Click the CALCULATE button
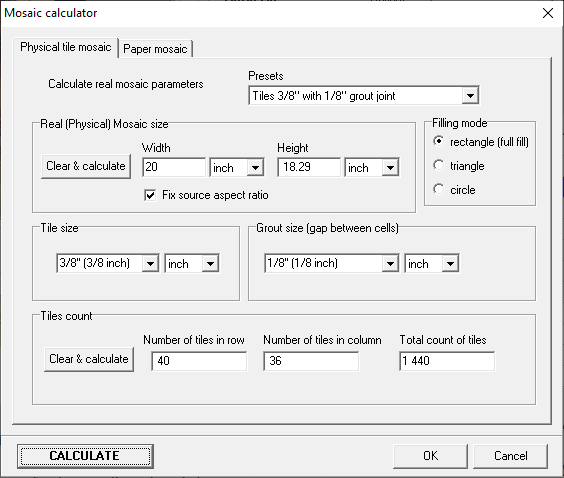This screenshot has height=478, width=564. 85,456
